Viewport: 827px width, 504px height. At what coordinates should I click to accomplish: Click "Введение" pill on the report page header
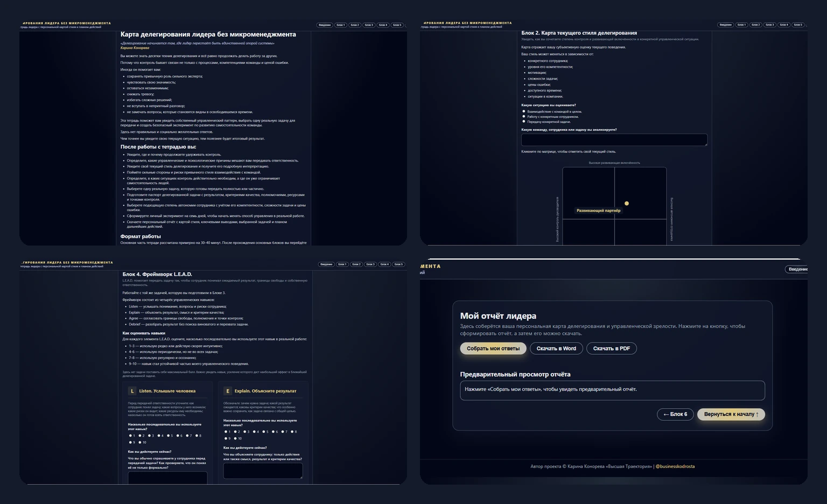click(797, 269)
